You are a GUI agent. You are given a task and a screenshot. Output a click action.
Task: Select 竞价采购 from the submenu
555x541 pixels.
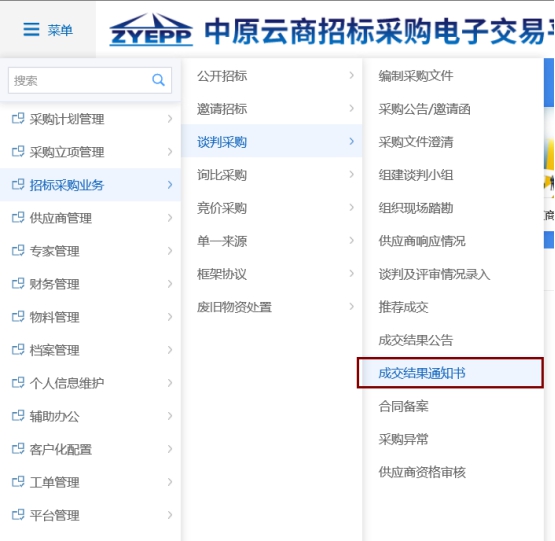pos(271,207)
